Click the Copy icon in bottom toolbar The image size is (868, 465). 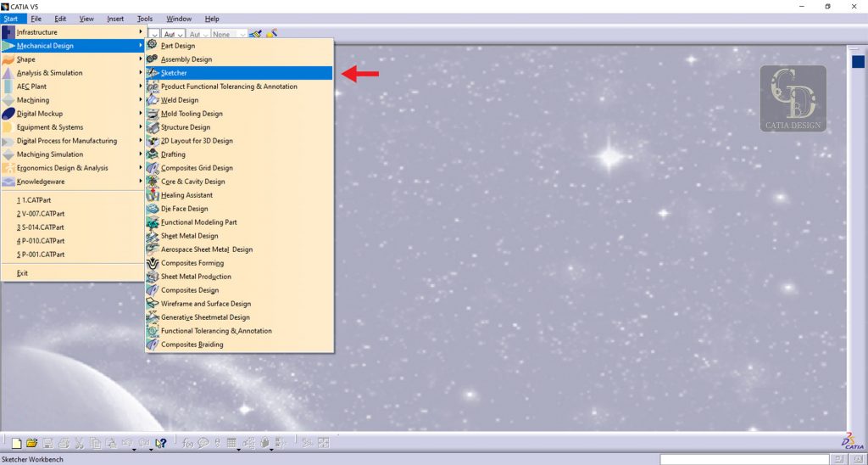[x=95, y=444]
